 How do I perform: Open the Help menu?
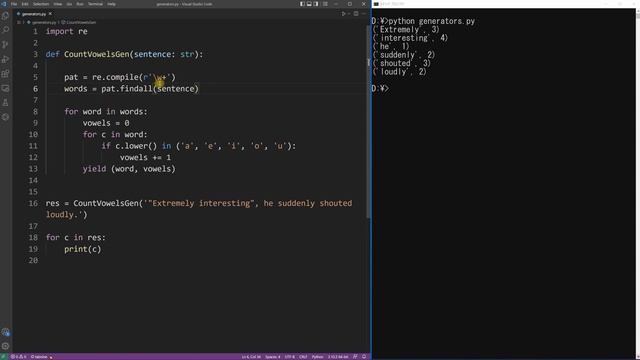coord(111,4)
